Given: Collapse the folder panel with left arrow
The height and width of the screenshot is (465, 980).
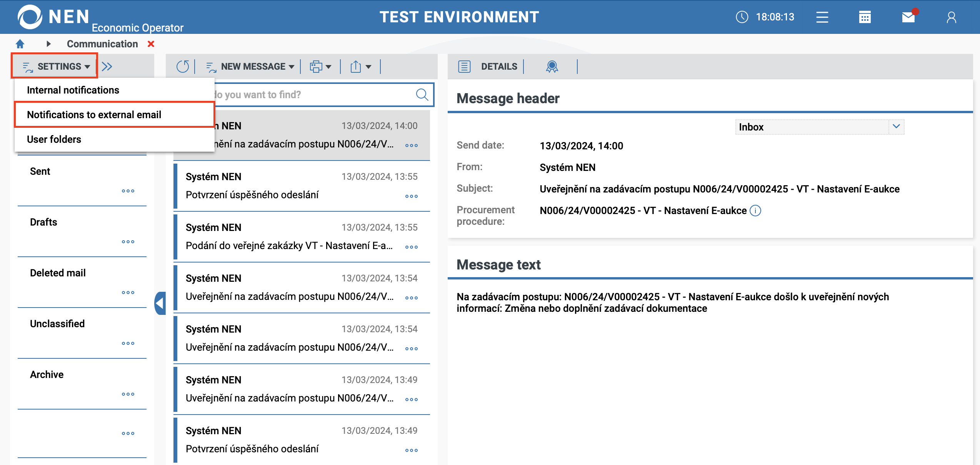Looking at the screenshot, I should coord(160,303).
